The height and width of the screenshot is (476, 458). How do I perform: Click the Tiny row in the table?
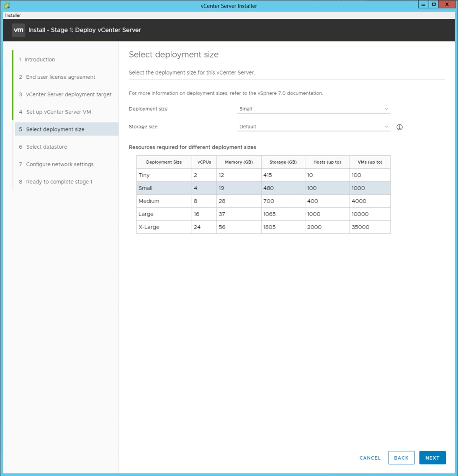pos(263,175)
